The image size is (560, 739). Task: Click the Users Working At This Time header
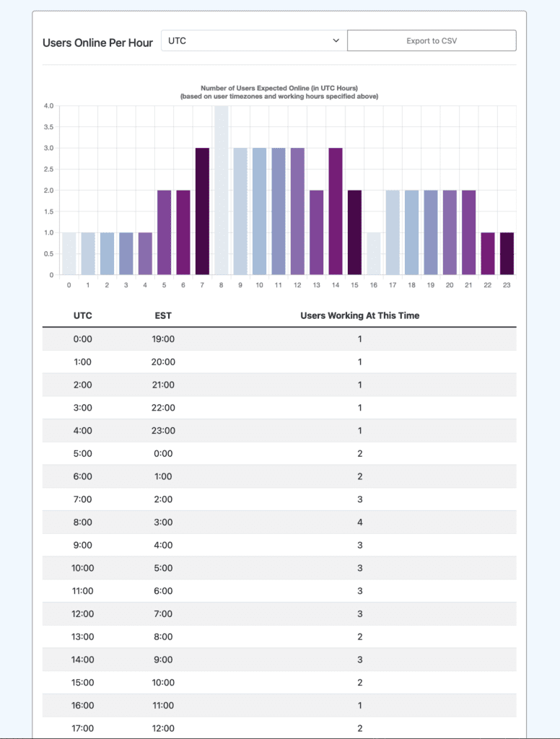click(359, 315)
